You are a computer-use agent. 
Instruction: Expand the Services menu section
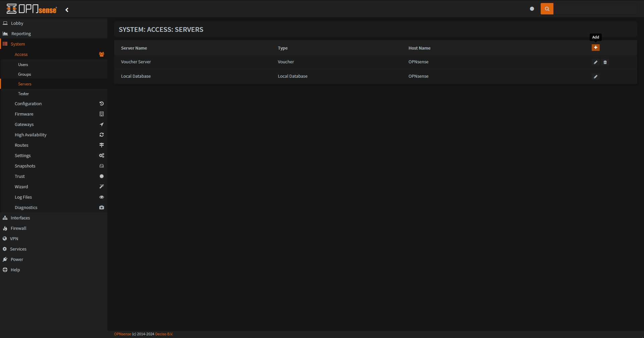point(18,249)
